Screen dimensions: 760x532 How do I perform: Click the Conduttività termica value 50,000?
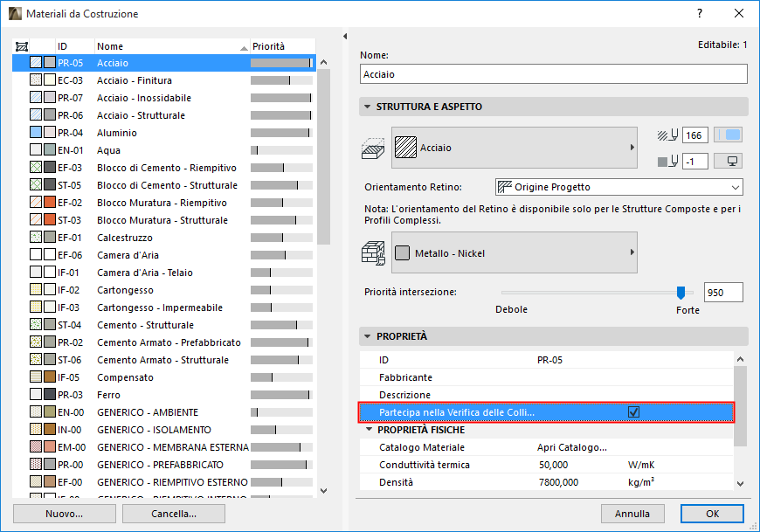pos(553,465)
